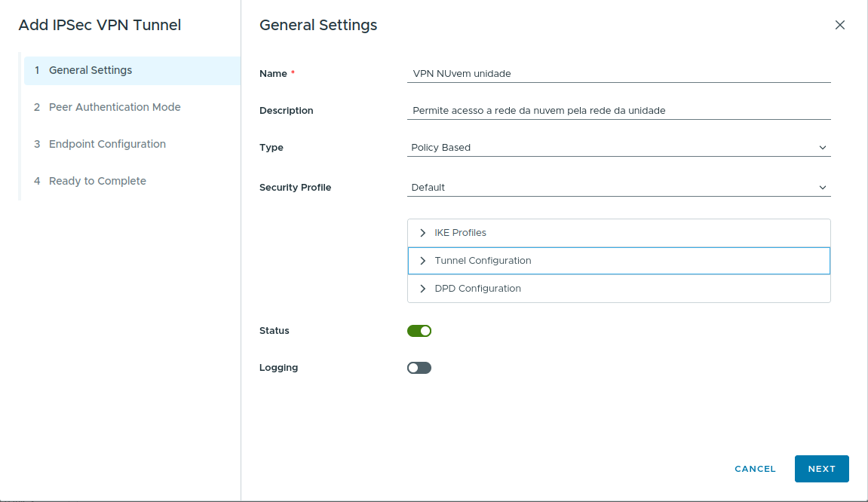
Task: Click the IKE Profiles label text
Action: pos(460,233)
